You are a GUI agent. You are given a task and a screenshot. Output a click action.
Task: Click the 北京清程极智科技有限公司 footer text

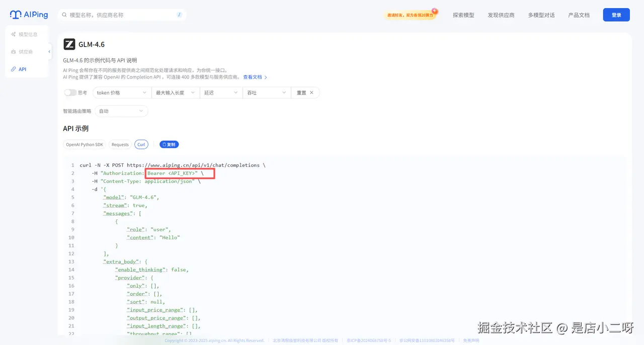pos(306,340)
